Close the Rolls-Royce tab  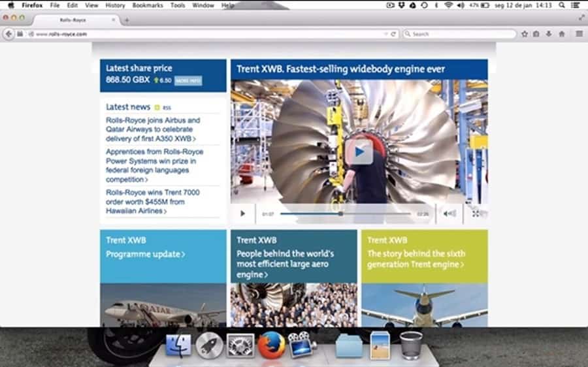tap(114, 20)
